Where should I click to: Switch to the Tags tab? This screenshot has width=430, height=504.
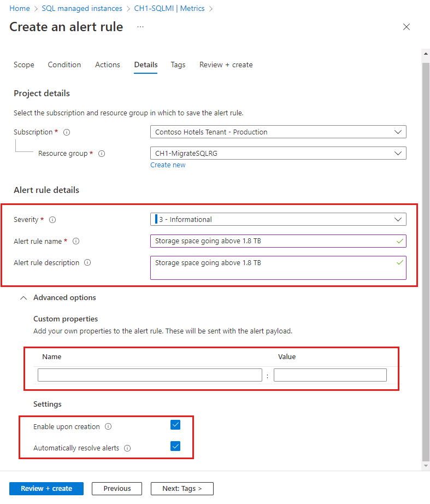178,65
